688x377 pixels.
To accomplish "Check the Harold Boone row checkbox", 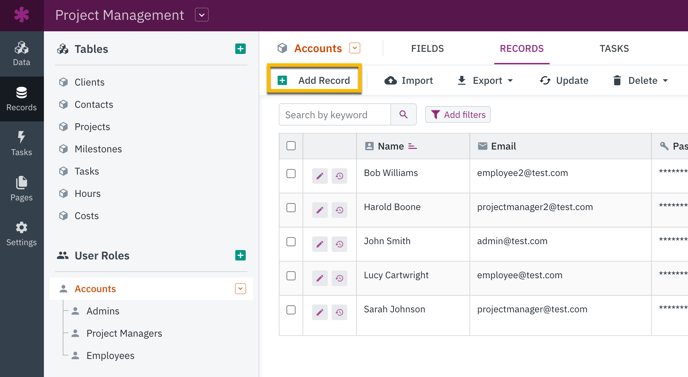I will pyautogui.click(x=291, y=208).
